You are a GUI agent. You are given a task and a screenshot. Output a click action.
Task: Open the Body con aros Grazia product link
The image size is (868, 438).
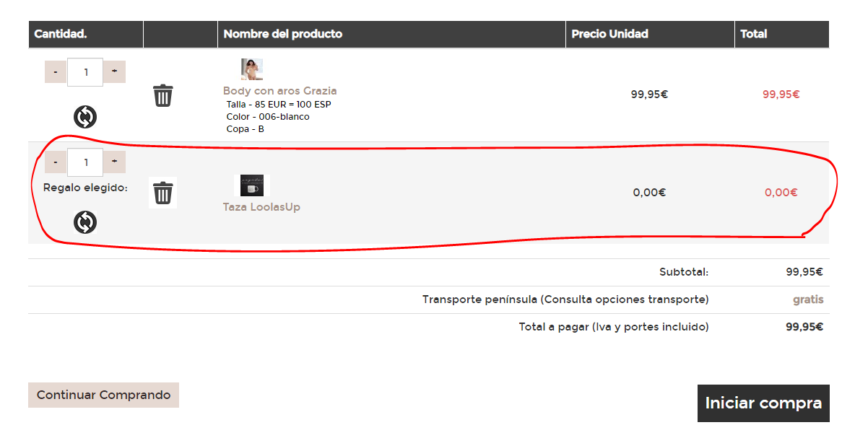click(x=280, y=91)
